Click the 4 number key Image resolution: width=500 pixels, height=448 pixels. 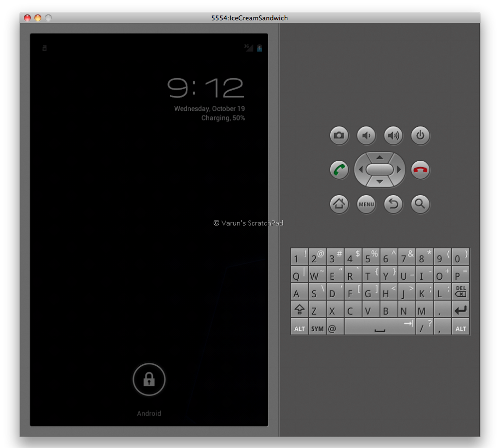pyautogui.click(x=353, y=257)
